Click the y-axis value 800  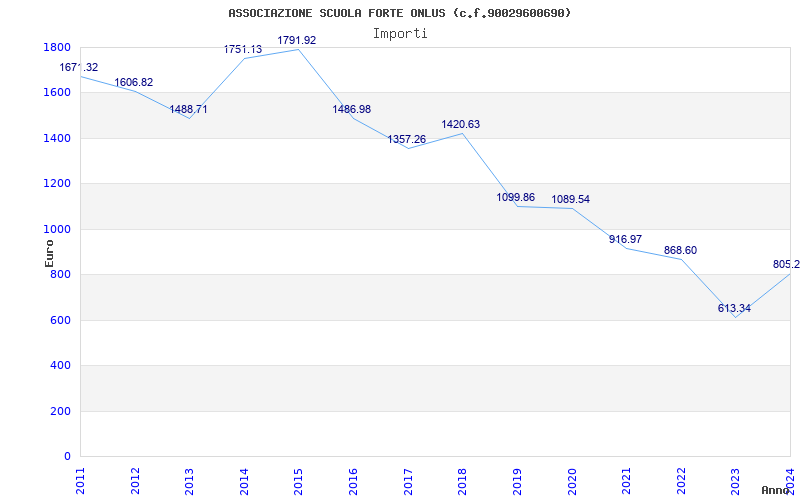61,274
